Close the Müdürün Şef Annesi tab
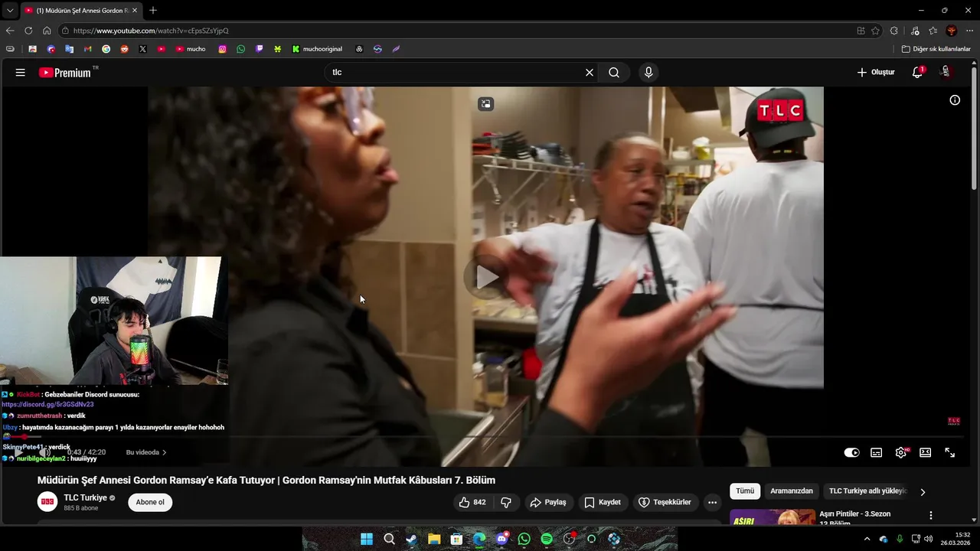980x551 pixels. pos(135,11)
